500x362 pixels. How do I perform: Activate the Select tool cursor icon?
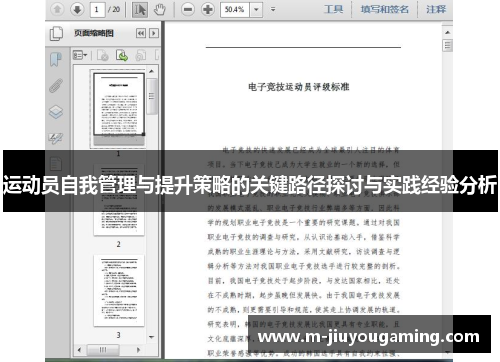(x=140, y=9)
